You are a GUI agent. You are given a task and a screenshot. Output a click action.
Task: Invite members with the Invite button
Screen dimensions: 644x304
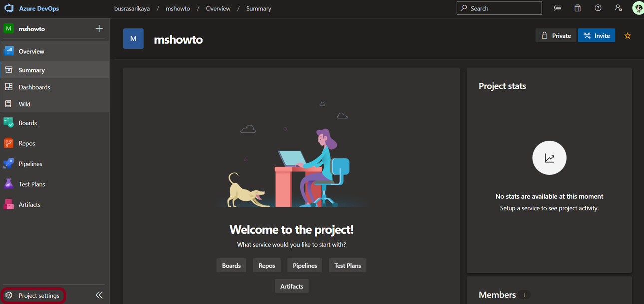(597, 35)
